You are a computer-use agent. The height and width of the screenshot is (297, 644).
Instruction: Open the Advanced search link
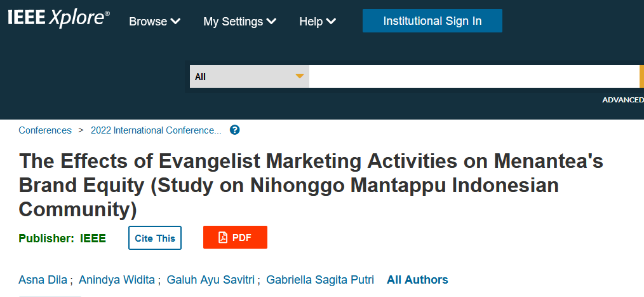pos(622,100)
